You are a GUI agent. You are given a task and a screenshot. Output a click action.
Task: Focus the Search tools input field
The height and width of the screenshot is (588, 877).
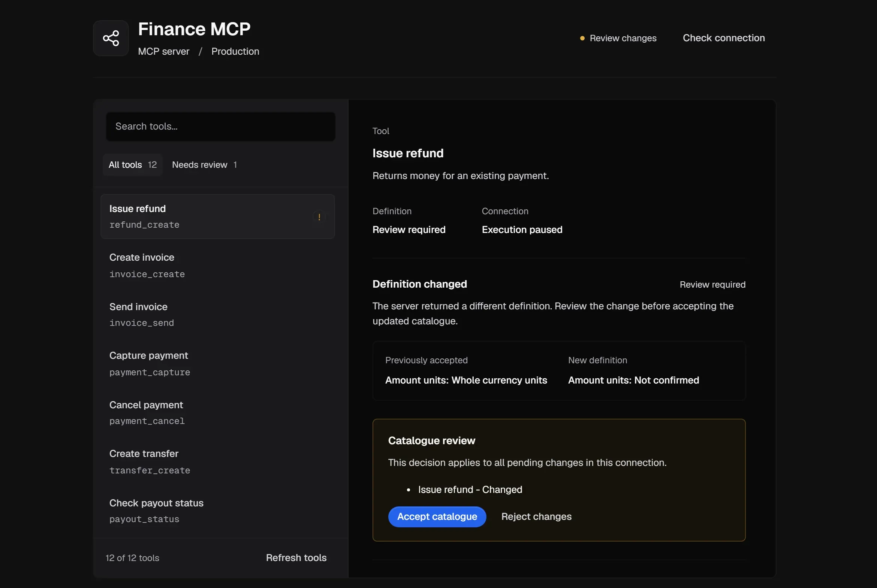pos(221,126)
